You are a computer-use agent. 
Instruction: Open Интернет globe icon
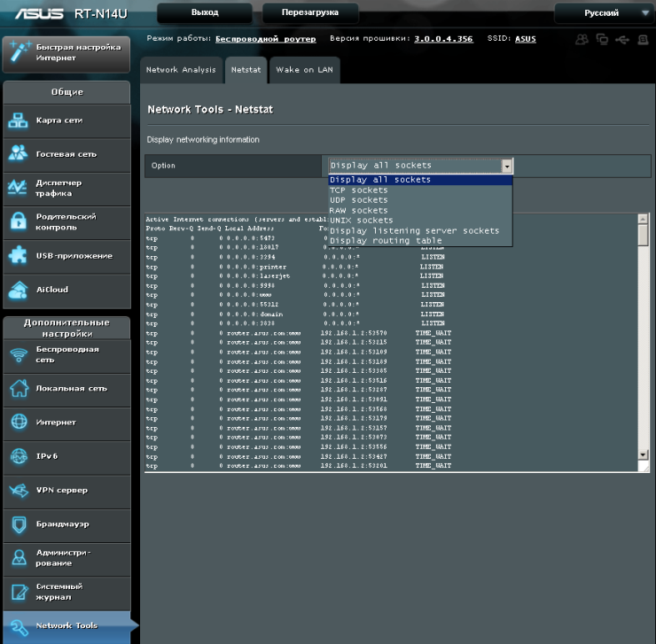(19, 422)
